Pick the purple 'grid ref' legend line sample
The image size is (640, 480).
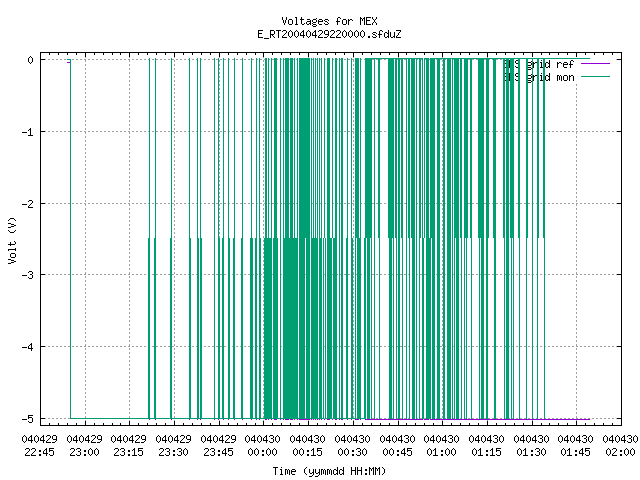(595, 64)
